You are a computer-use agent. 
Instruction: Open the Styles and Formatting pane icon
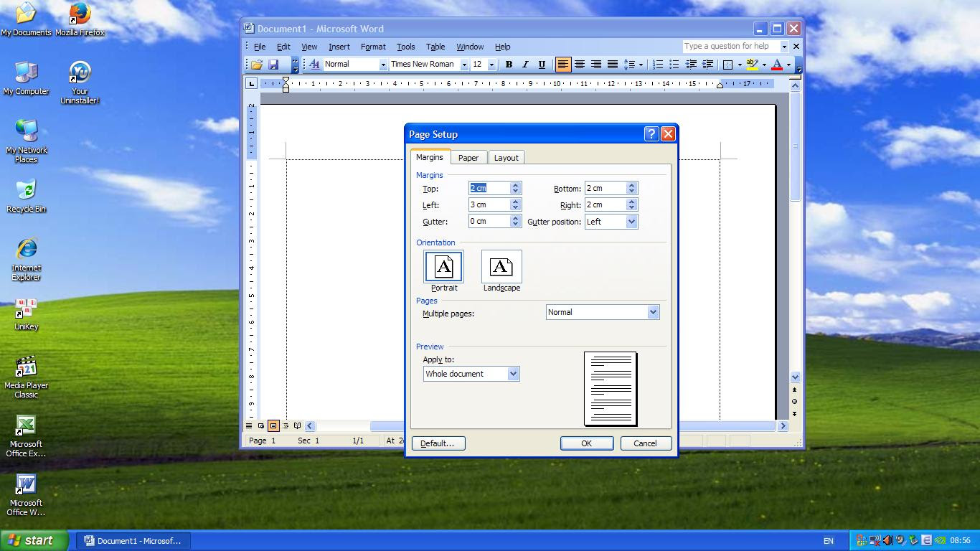point(314,65)
